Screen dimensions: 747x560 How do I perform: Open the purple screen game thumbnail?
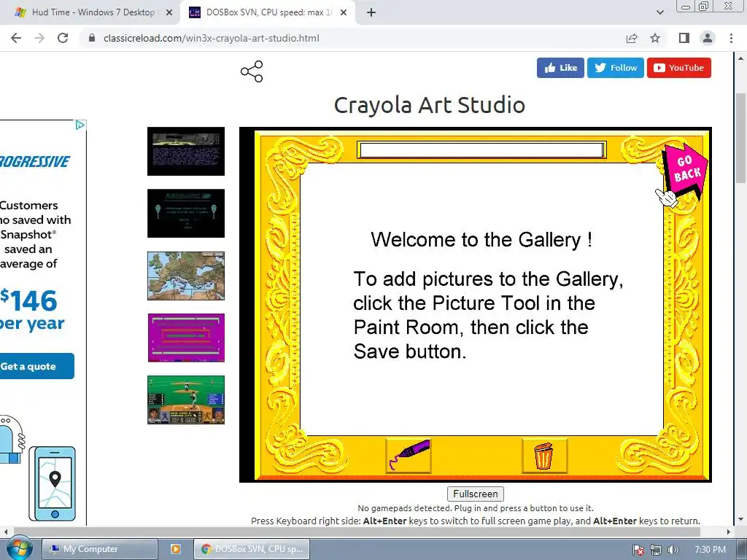pyautogui.click(x=186, y=338)
